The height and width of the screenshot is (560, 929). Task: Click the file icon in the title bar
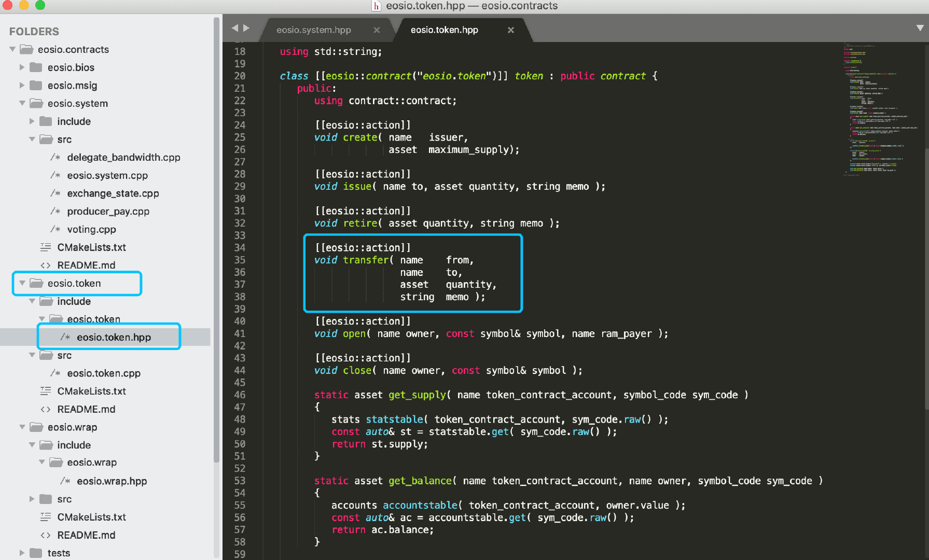pyautogui.click(x=377, y=6)
